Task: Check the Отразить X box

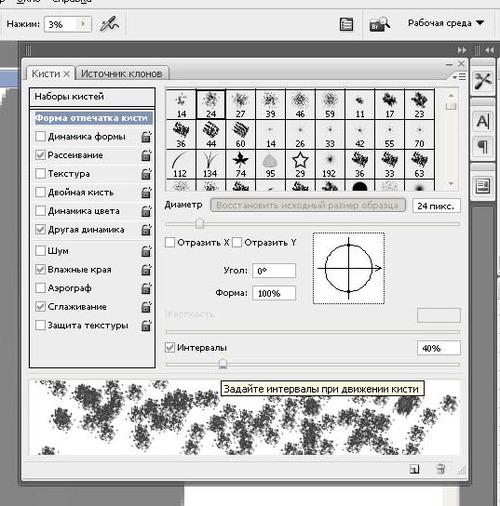Action: point(170,242)
